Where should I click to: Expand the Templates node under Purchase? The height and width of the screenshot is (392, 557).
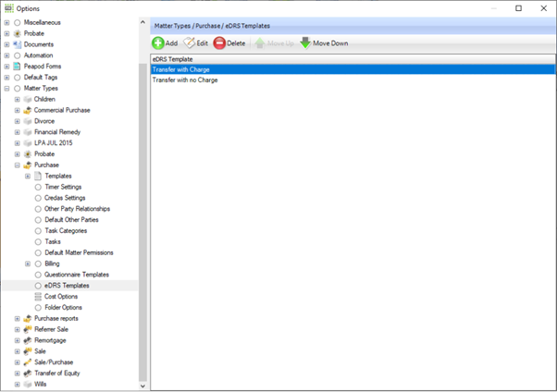coord(28,176)
